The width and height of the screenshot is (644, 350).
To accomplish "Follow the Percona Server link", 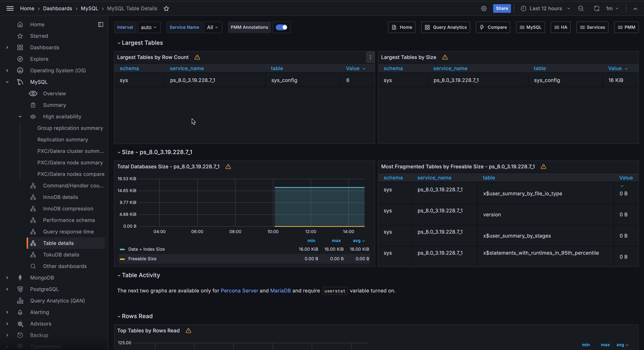I will (x=239, y=291).
